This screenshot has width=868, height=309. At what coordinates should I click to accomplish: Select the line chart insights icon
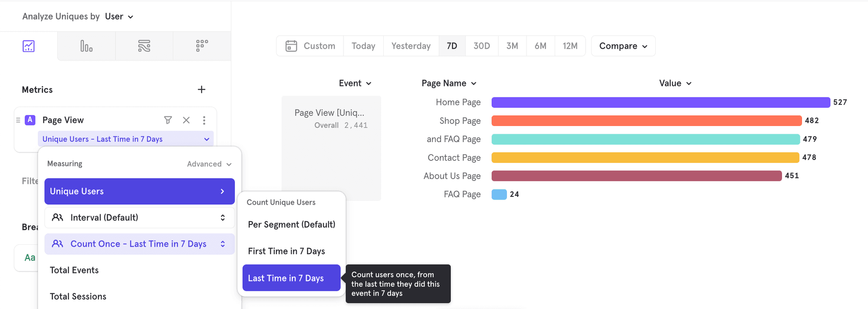(29, 46)
